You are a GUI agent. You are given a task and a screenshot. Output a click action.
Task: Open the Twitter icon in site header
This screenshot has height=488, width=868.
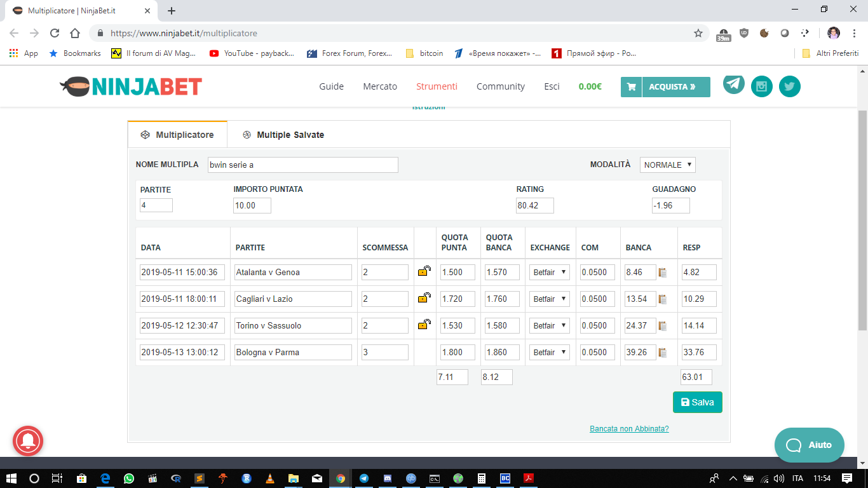pos(790,86)
